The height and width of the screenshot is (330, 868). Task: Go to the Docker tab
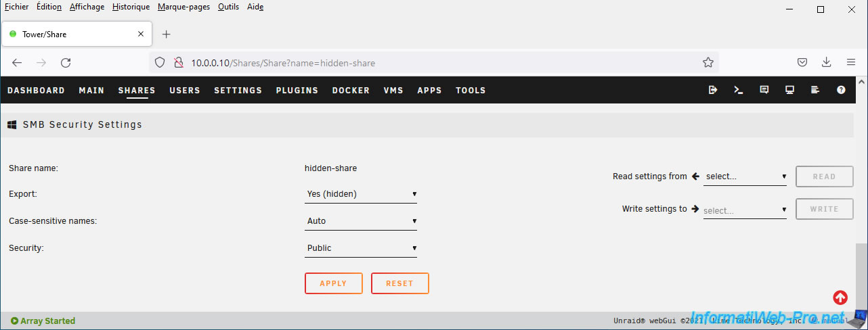coord(351,91)
